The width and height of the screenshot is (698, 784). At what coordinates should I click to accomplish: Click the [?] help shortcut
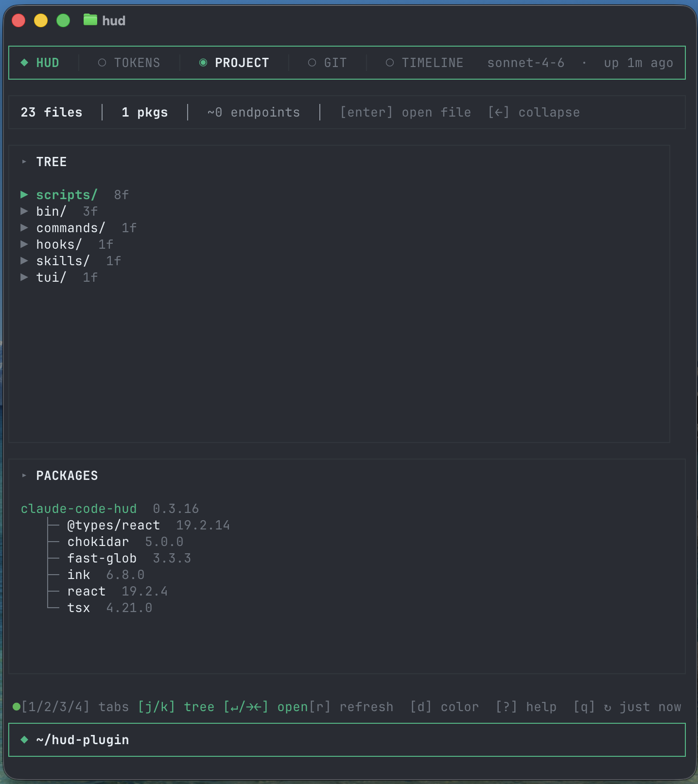pos(526,707)
